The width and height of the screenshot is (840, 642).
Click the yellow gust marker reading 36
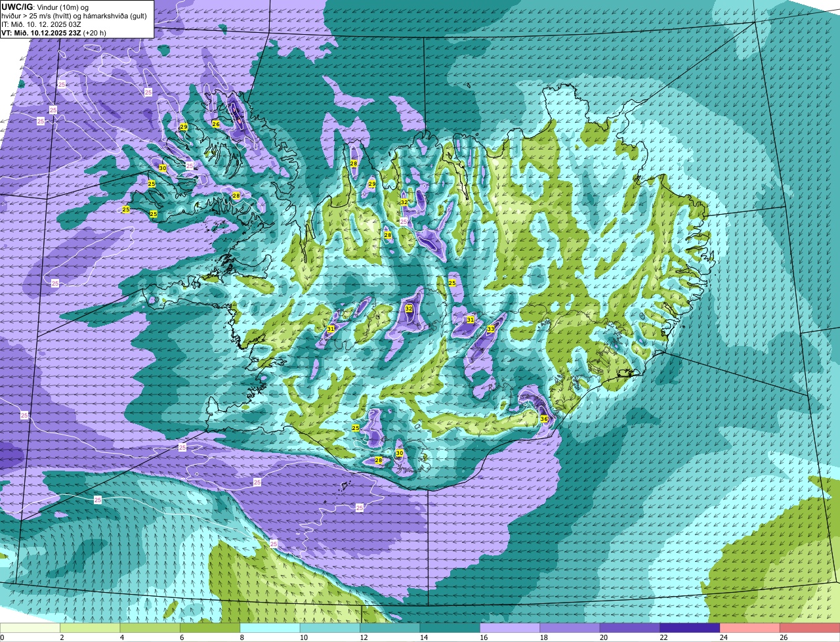tap(544, 419)
